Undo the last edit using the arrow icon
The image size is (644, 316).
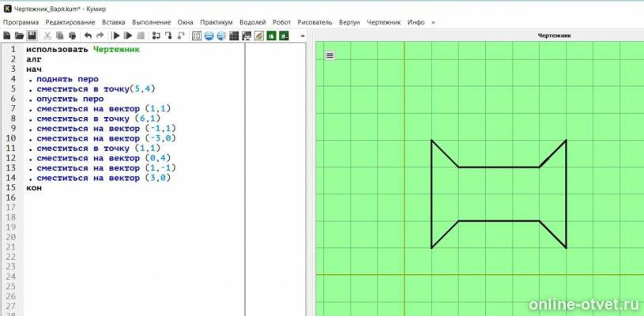[x=88, y=36]
